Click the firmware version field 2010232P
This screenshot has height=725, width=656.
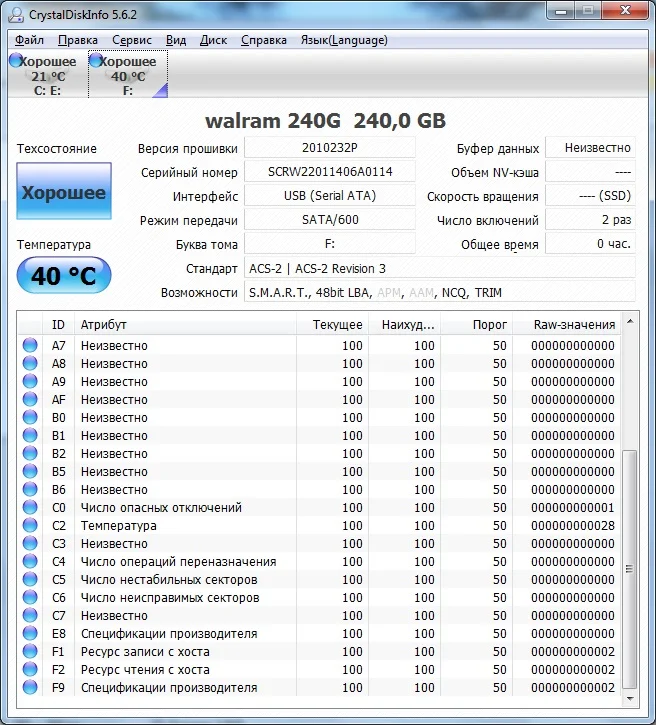pos(330,148)
